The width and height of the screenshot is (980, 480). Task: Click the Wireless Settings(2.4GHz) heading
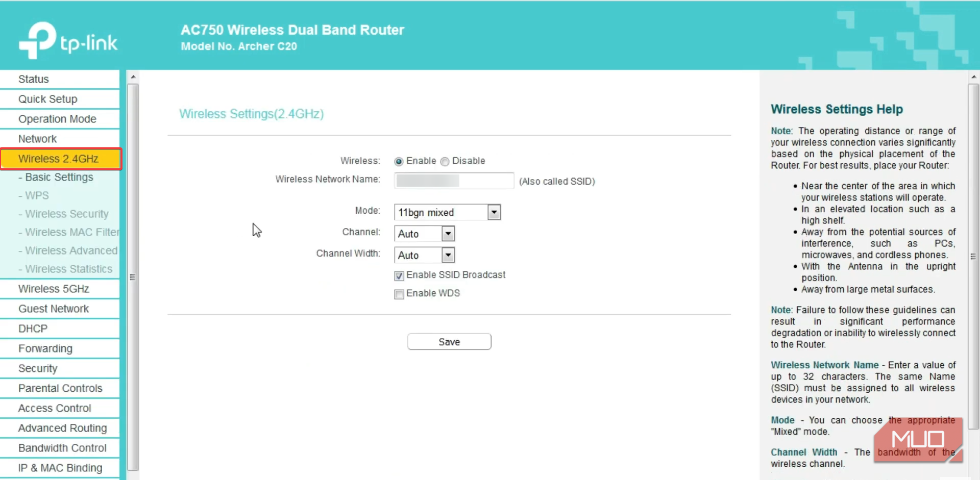click(x=252, y=114)
